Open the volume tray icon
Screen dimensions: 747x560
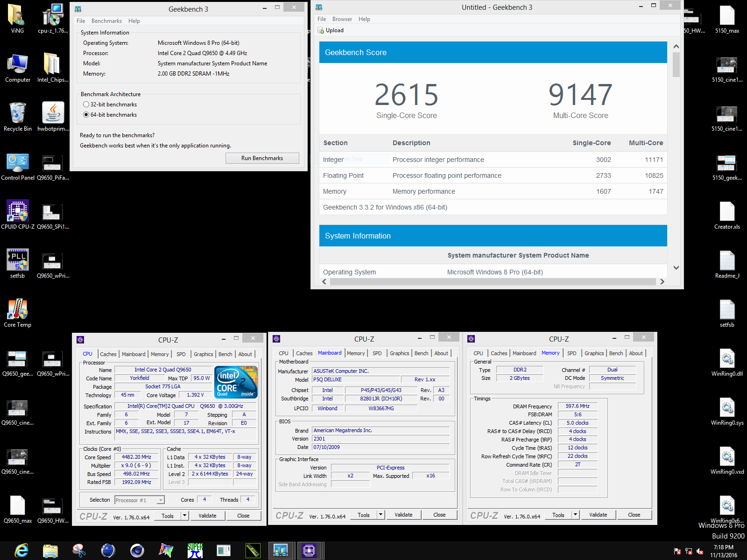(700, 551)
